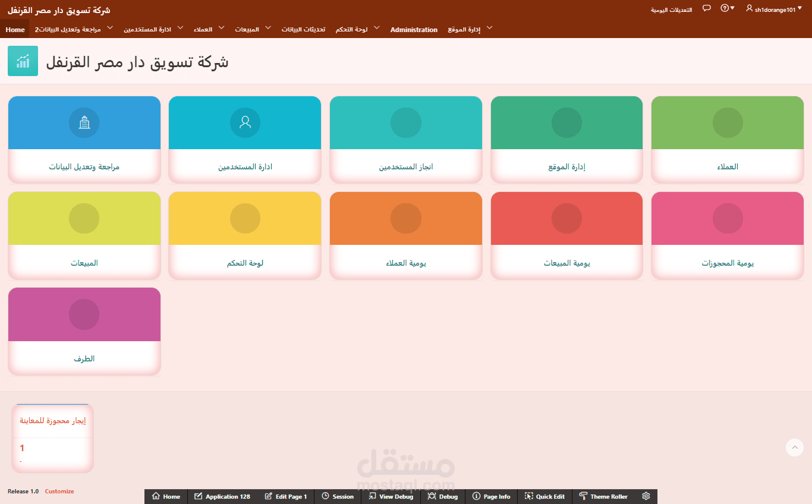
Task: Click the إيجار محجوزة للمعاينة badge title
Action: pyautogui.click(x=53, y=421)
